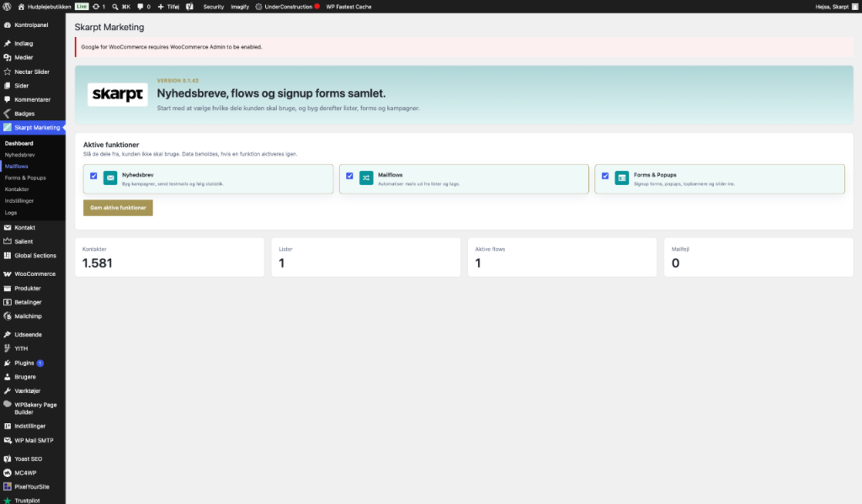Open Værktøjer tools in sidebar
862x504 pixels.
tap(33, 390)
